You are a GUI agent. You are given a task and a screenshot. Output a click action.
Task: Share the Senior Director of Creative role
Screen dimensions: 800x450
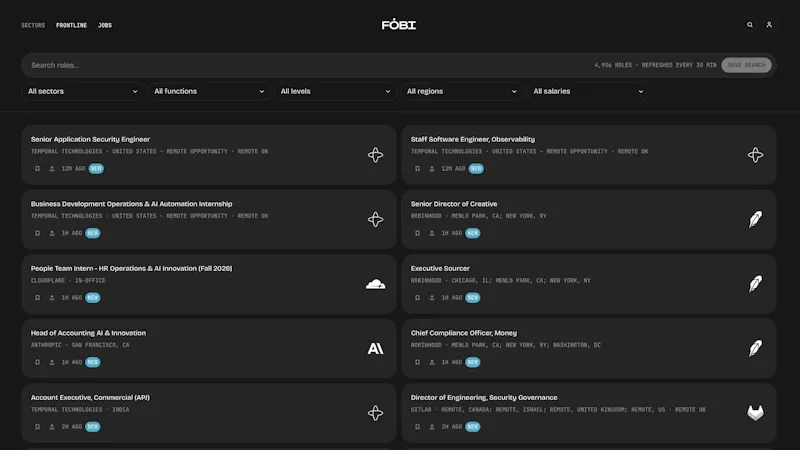(x=432, y=233)
